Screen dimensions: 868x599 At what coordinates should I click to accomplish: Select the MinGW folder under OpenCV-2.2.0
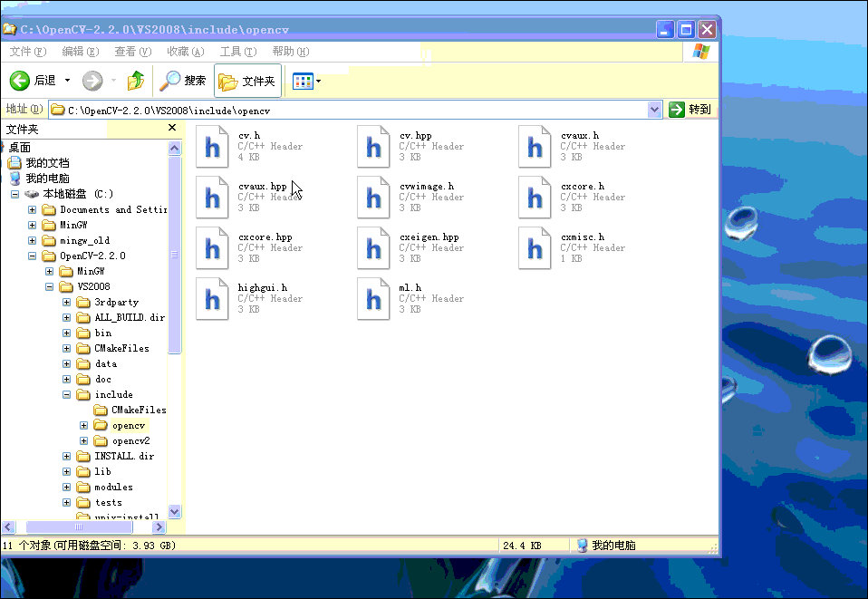(x=91, y=271)
